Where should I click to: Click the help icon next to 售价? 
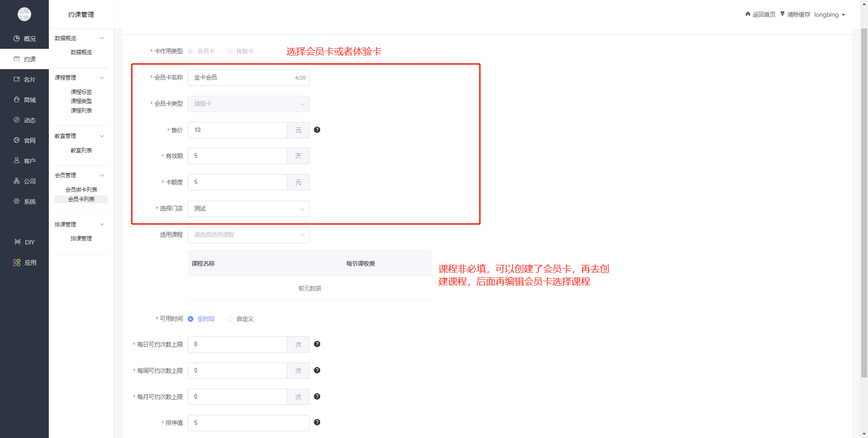point(317,130)
